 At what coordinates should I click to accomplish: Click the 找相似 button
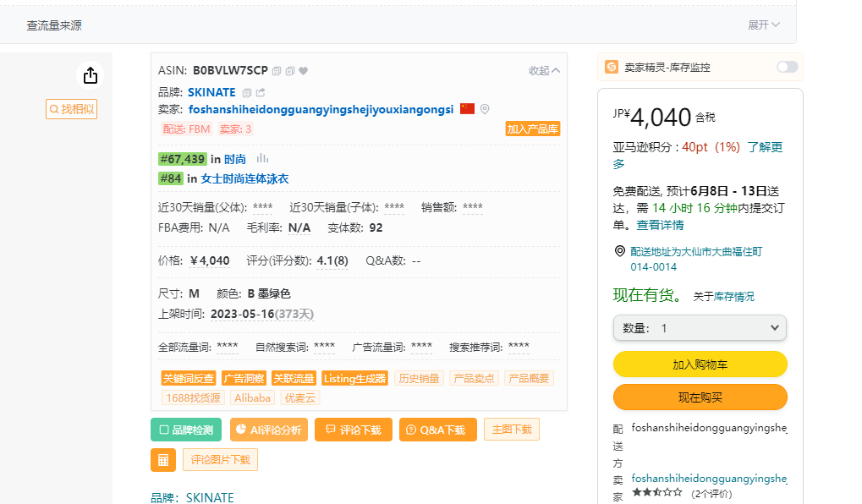71,109
